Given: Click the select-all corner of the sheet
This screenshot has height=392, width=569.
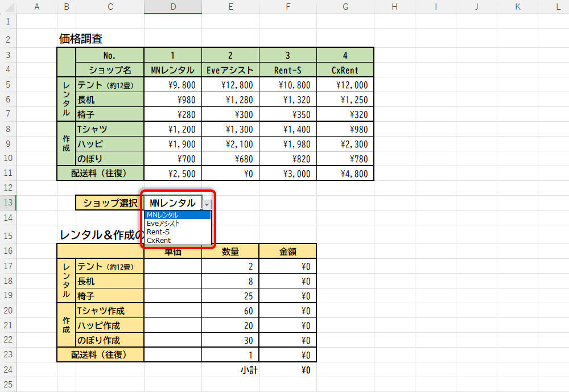Looking at the screenshot, I should click(x=8, y=7).
